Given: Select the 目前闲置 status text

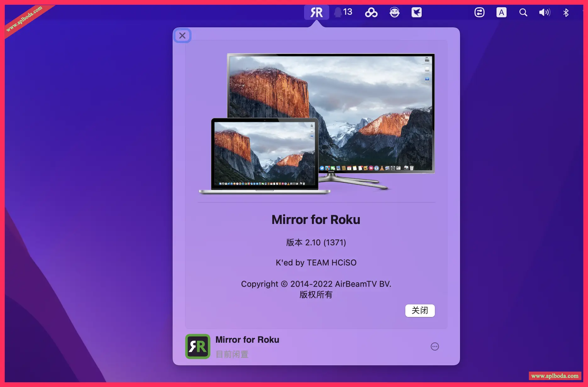Looking at the screenshot, I should (x=232, y=354).
